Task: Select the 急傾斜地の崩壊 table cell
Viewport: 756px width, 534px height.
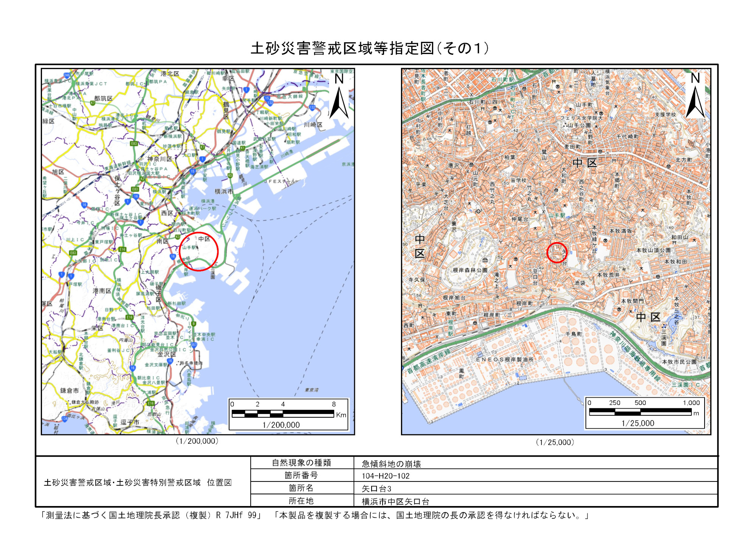Action: click(391, 464)
